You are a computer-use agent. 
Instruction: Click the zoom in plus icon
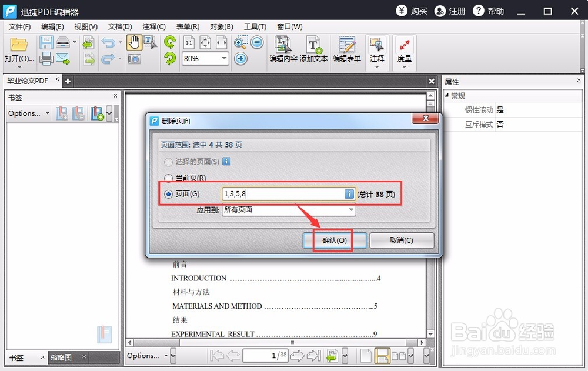point(240,59)
